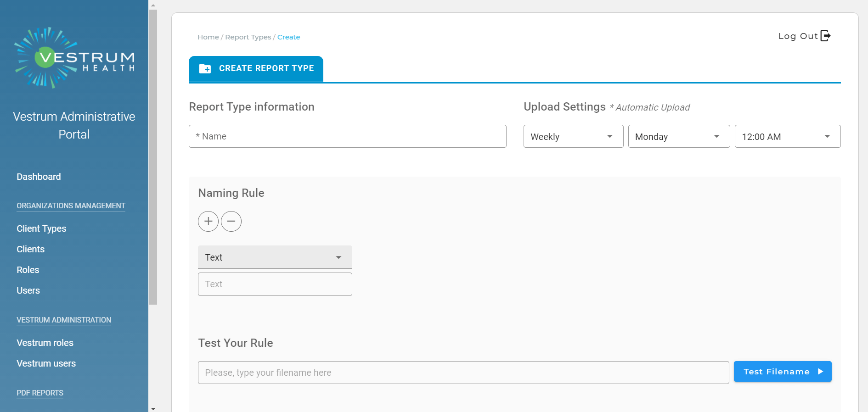Click the Automatic Upload note text
The image size is (868, 412).
pos(650,107)
